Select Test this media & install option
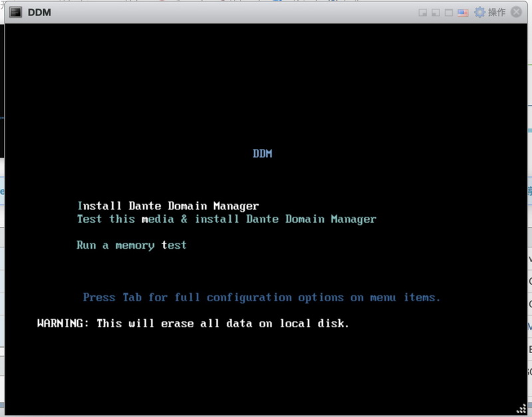This screenshot has width=532, height=417. point(226,219)
